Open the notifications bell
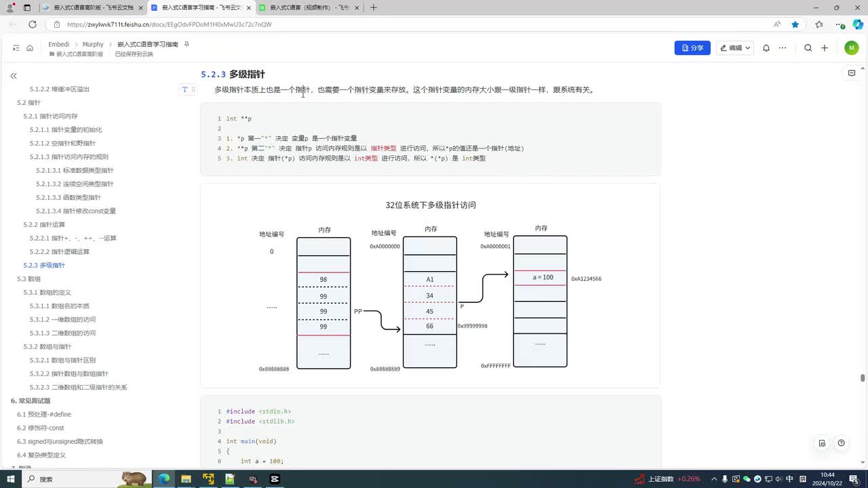Screen dimensions: 868x488 coord(766,48)
